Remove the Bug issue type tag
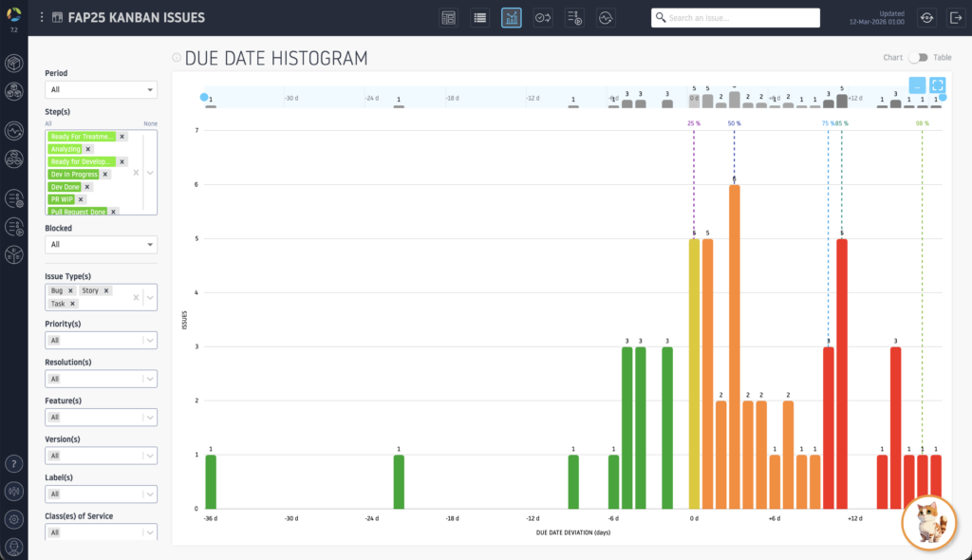The image size is (972, 560). coord(70,290)
